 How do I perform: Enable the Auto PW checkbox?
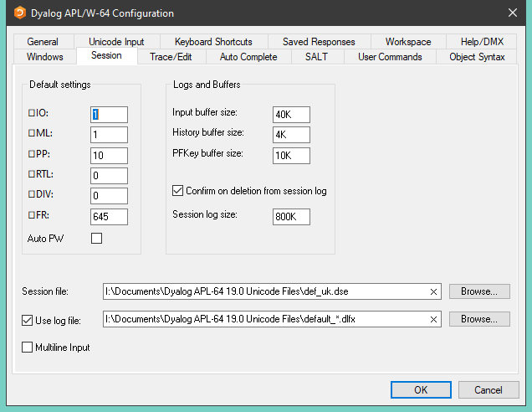coord(96,239)
